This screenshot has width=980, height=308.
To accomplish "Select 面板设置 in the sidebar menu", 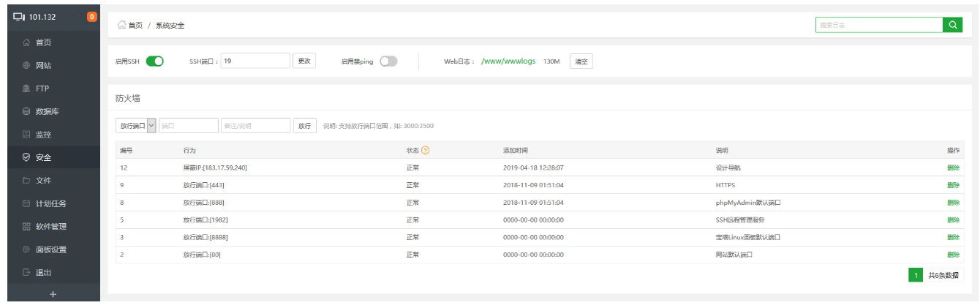I will point(50,249).
